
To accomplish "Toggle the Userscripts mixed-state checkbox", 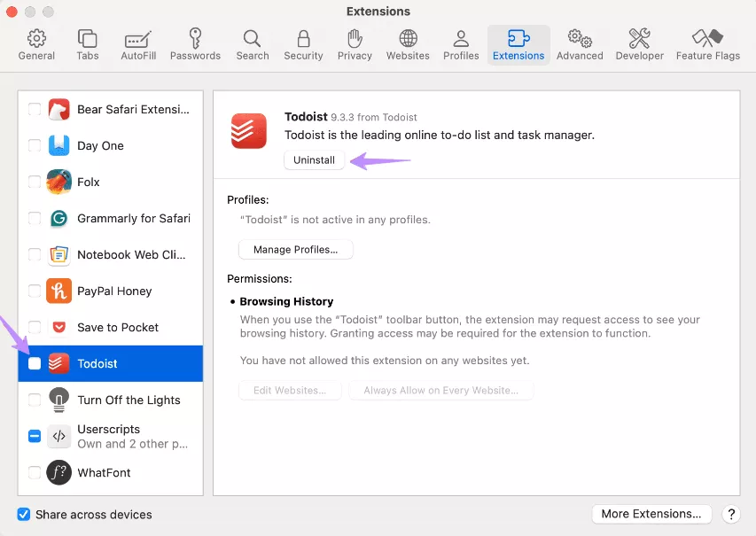I will click(35, 436).
